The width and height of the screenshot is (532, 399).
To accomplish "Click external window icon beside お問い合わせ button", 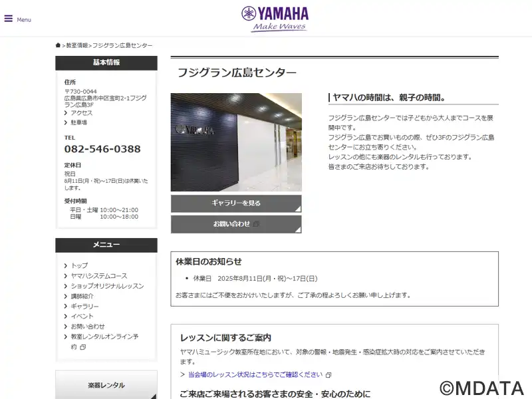I will coord(257,224).
